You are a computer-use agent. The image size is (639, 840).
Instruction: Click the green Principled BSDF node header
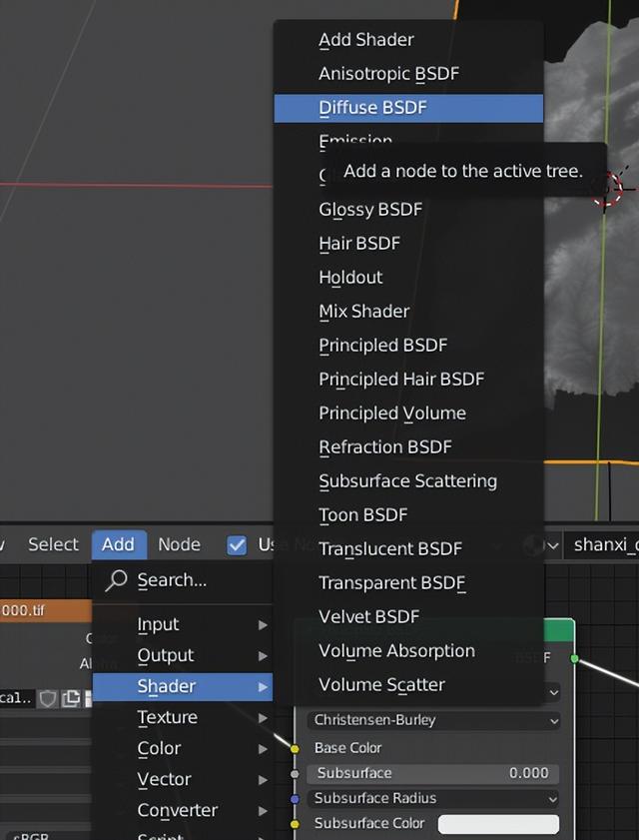click(559, 630)
